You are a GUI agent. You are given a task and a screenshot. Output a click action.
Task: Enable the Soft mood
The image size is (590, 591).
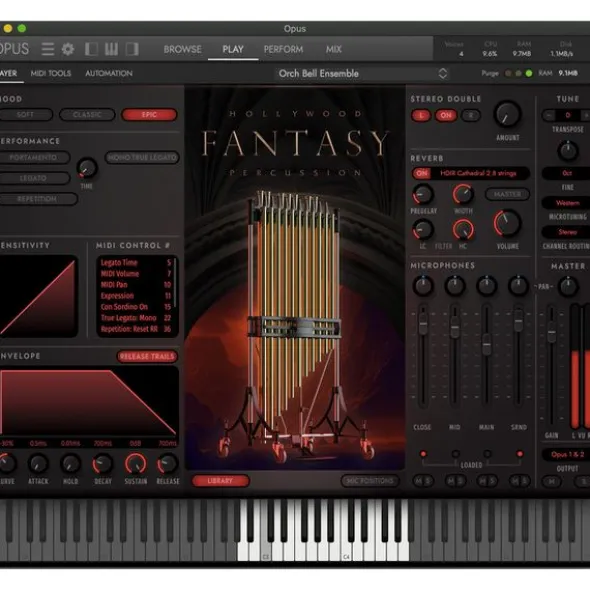pyautogui.click(x=26, y=115)
